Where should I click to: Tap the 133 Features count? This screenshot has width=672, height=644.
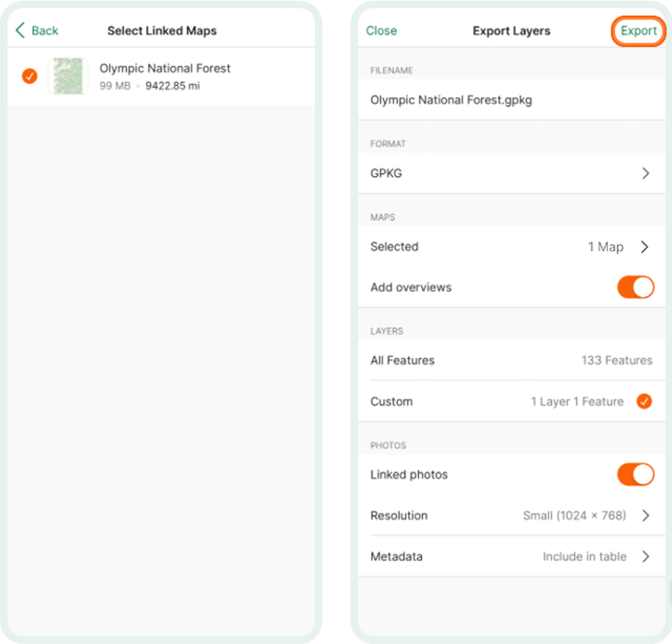(617, 360)
